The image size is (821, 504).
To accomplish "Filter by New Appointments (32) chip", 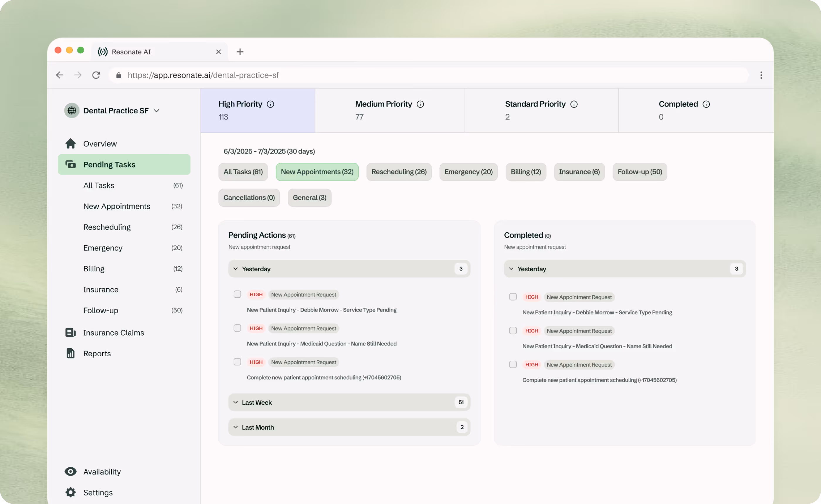I will (317, 172).
